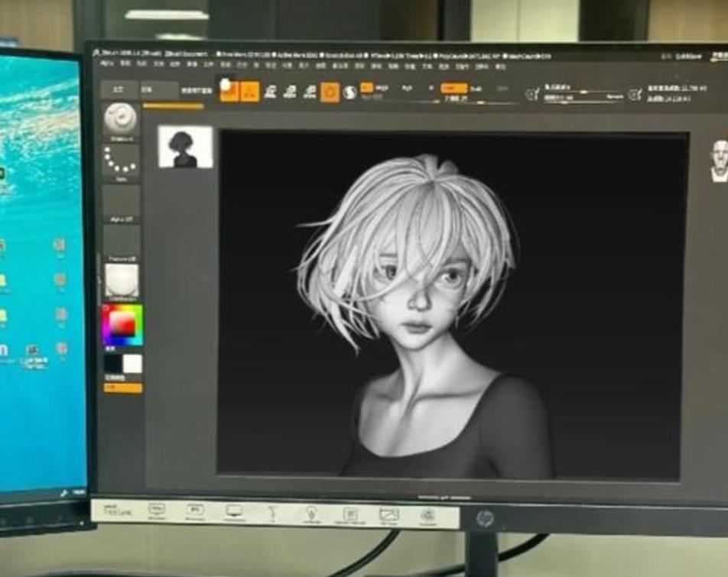This screenshot has height=577, width=728.
Task: Select the Rotate transform icon
Action: [310, 92]
